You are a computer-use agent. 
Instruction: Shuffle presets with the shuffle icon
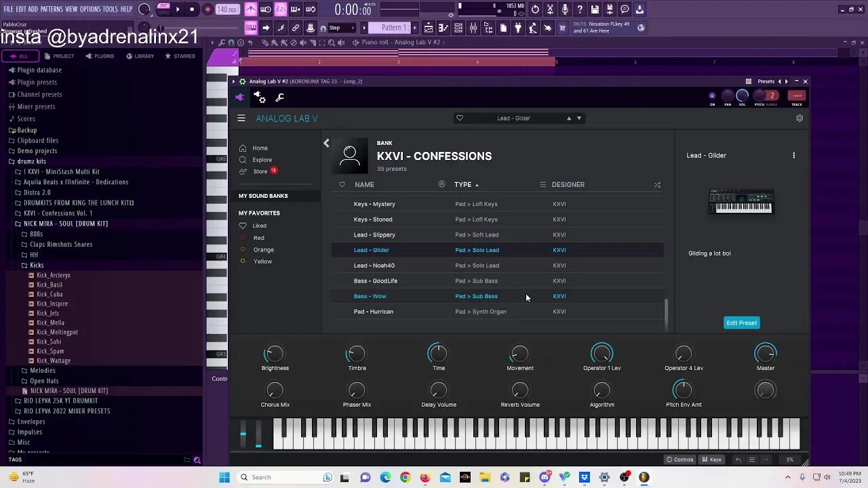657,184
